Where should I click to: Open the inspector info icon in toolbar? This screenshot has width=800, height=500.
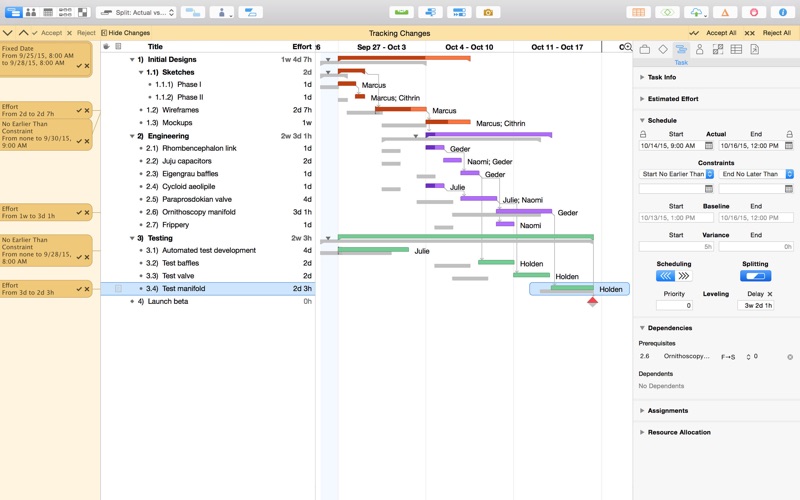coord(783,13)
